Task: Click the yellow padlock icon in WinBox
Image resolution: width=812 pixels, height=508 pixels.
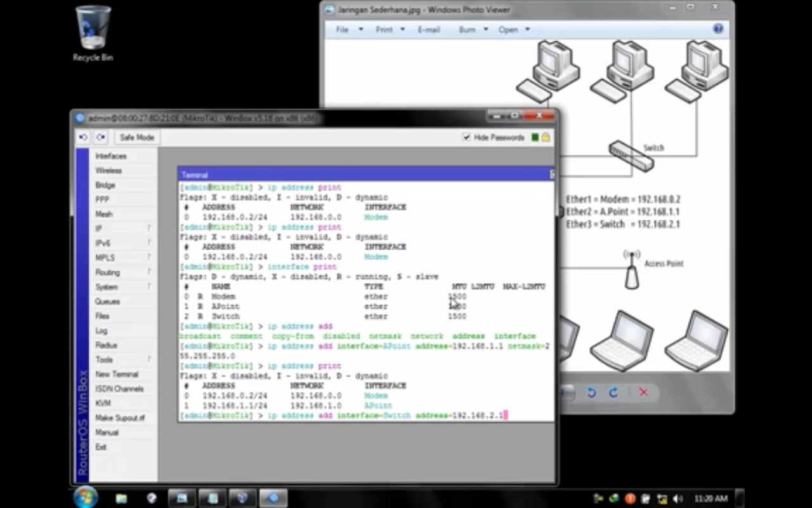Action: [545, 137]
